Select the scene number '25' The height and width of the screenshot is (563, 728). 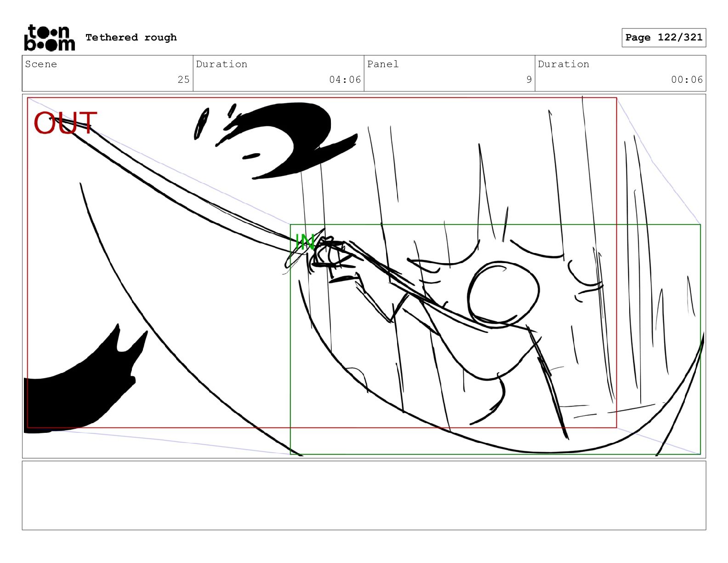(x=183, y=80)
